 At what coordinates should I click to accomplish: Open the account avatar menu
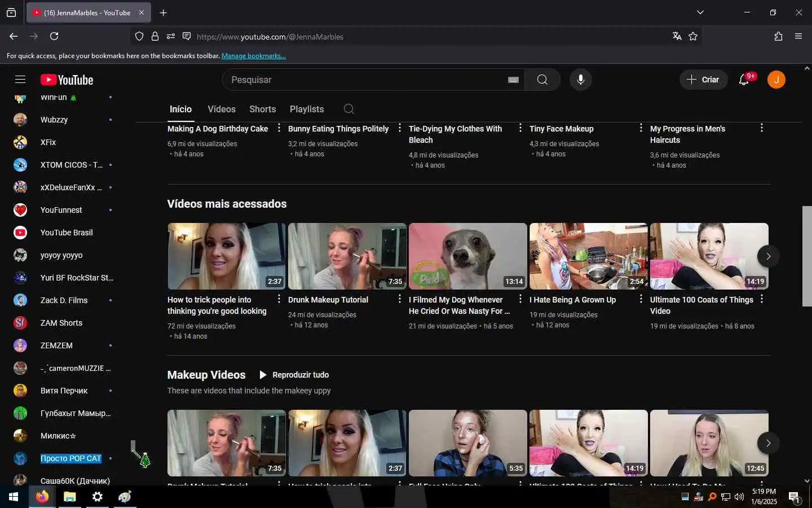point(776,80)
